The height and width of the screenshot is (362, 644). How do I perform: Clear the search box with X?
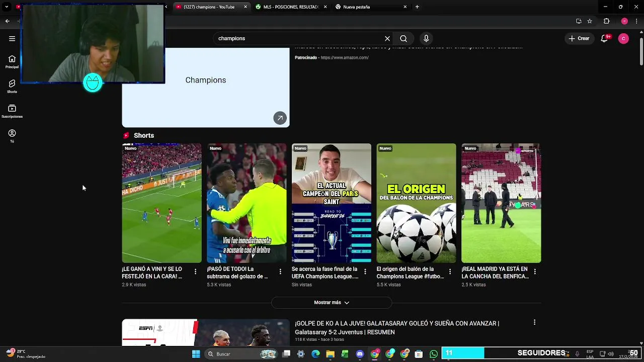point(387,38)
